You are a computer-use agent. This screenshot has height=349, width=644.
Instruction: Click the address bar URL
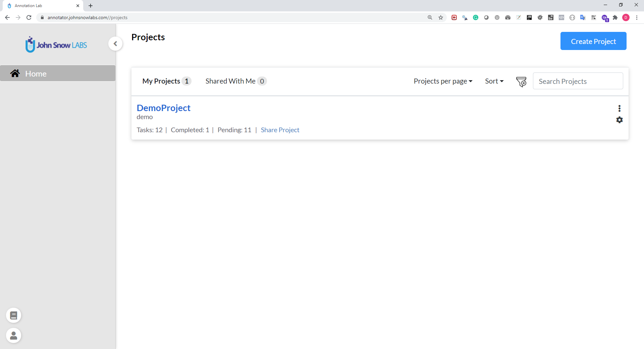88,17
